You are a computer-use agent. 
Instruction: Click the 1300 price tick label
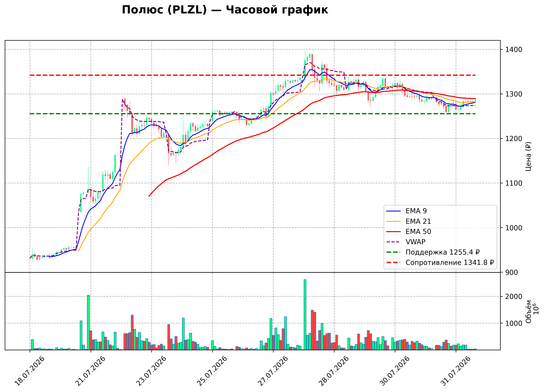click(514, 94)
